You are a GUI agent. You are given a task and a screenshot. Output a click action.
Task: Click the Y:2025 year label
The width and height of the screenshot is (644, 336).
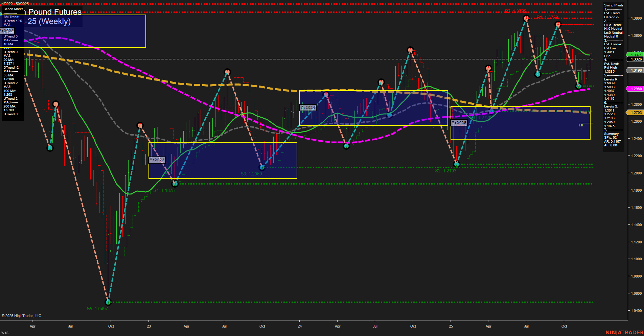459,123
